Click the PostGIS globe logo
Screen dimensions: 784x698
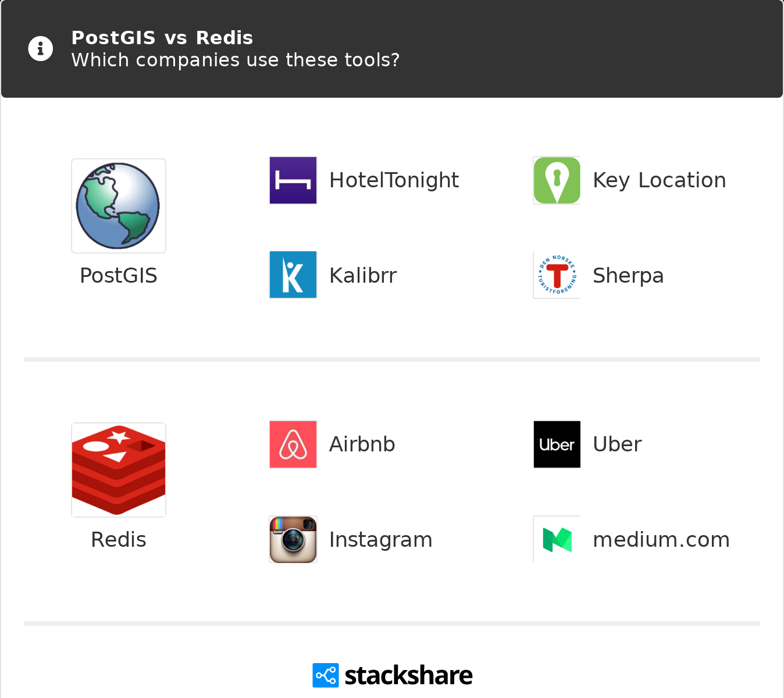coord(119,206)
